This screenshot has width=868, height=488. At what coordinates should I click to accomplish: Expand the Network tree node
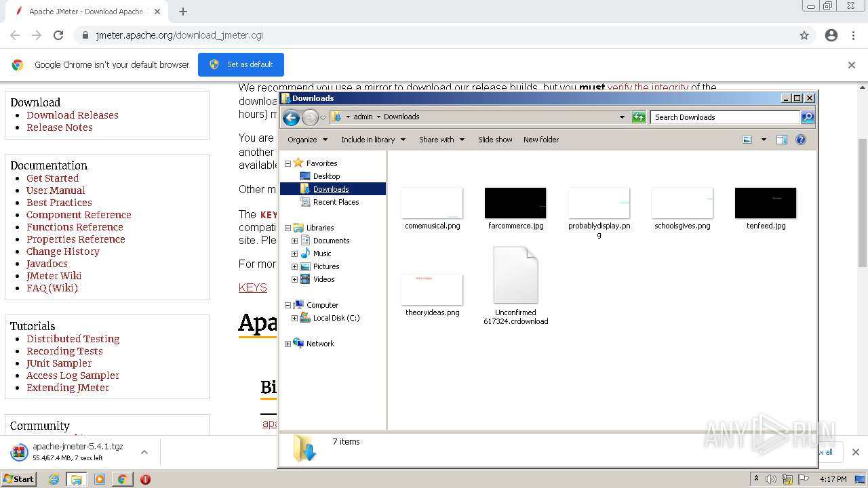click(x=288, y=344)
